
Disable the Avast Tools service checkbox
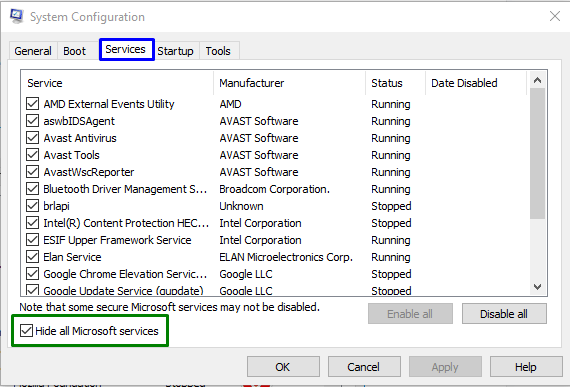(32, 155)
